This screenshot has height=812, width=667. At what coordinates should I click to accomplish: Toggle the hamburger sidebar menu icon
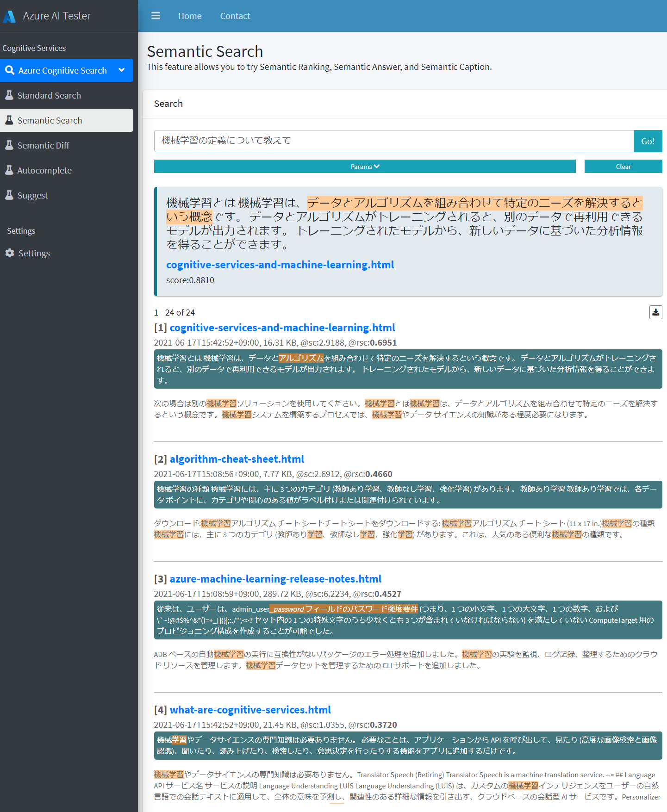click(156, 16)
